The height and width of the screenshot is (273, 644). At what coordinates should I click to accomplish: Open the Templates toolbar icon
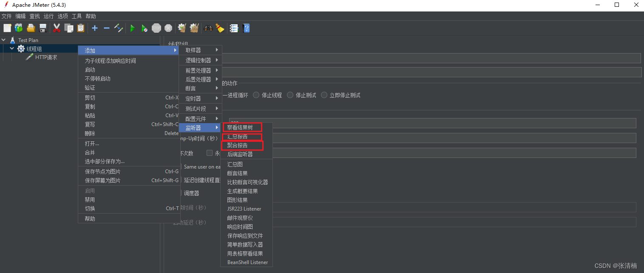pos(19,28)
